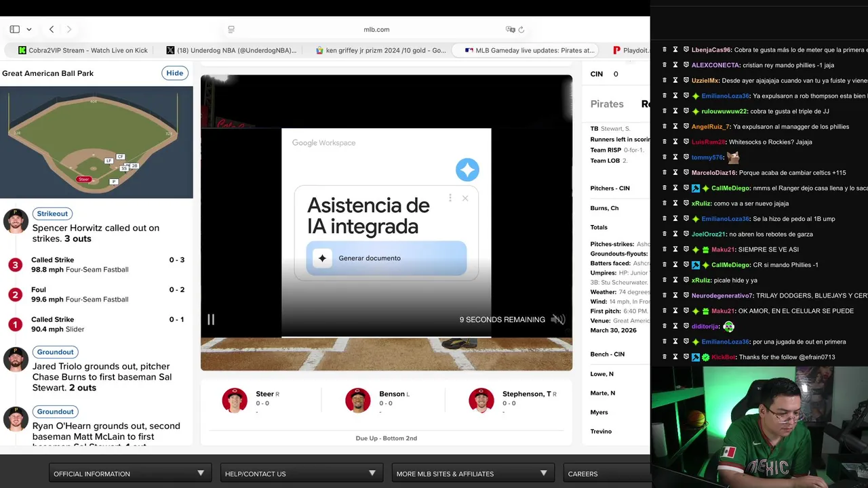Open the page reader icon in address bar

pos(231,29)
